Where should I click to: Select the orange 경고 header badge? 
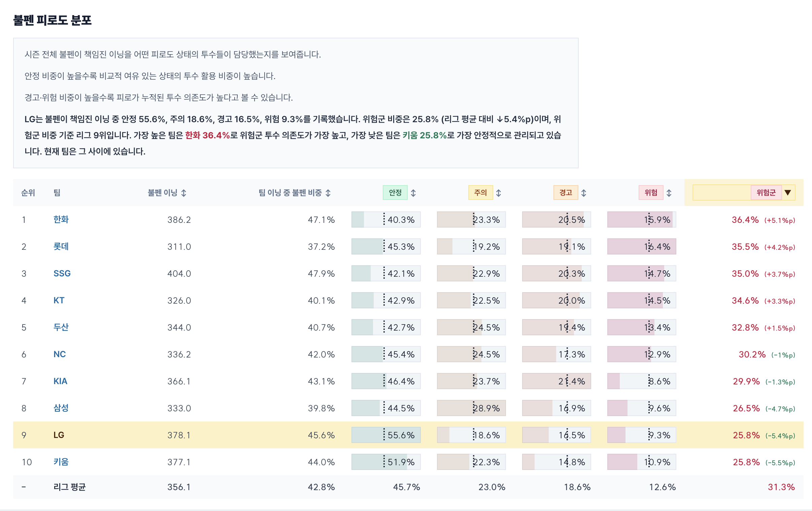pyautogui.click(x=566, y=193)
